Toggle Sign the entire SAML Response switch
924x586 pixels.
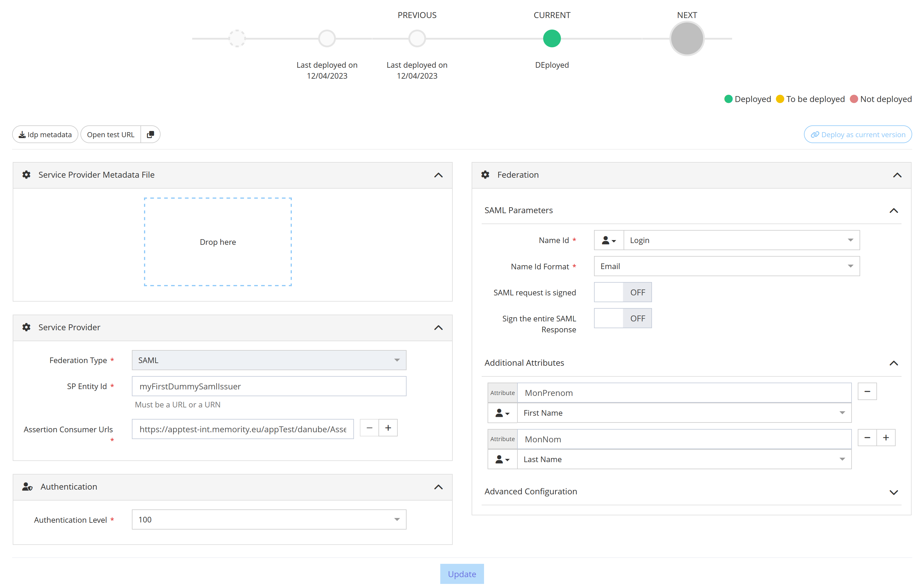click(622, 318)
